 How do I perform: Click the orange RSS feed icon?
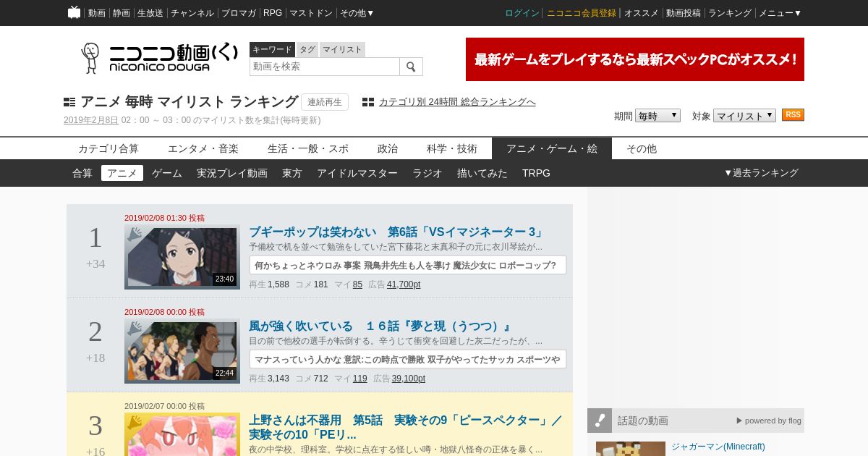coord(793,115)
